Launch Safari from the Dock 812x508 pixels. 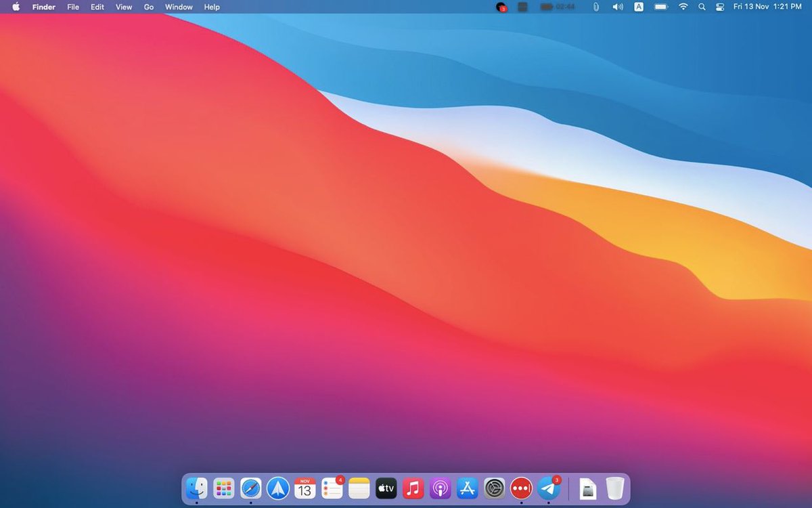tap(250, 488)
